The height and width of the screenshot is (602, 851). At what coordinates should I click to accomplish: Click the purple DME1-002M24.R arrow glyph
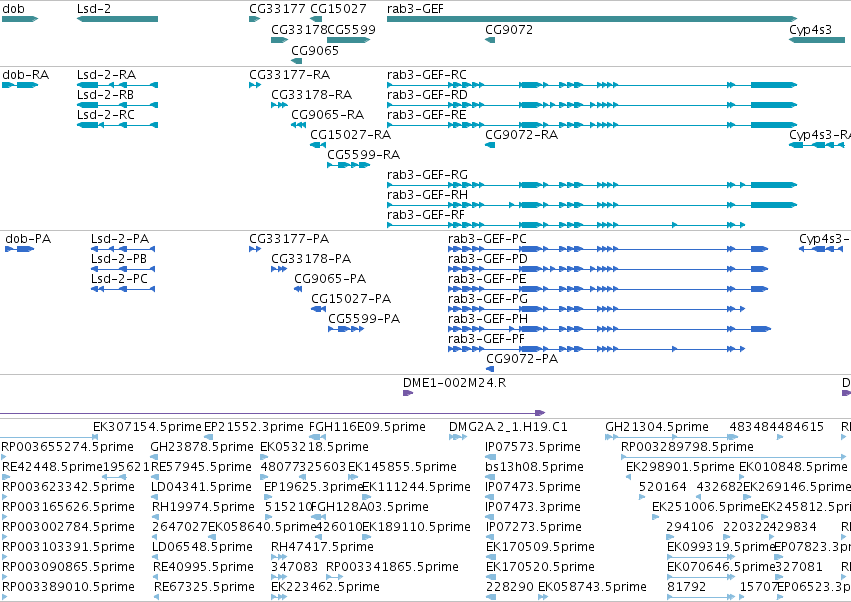coord(408,393)
